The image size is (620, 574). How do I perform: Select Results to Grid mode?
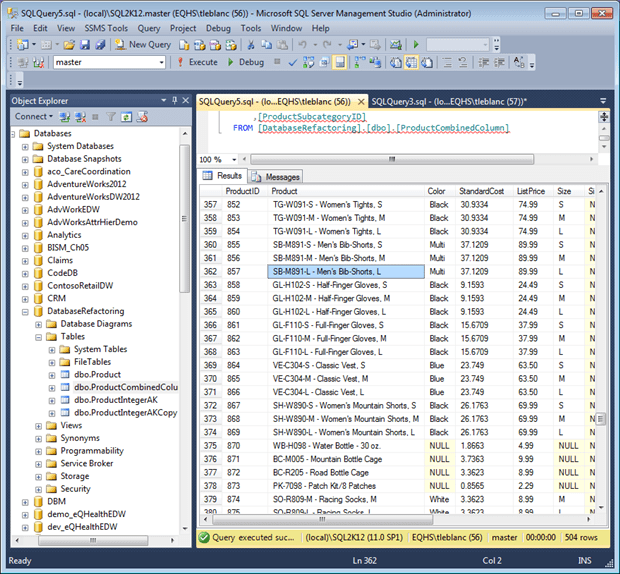point(412,62)
